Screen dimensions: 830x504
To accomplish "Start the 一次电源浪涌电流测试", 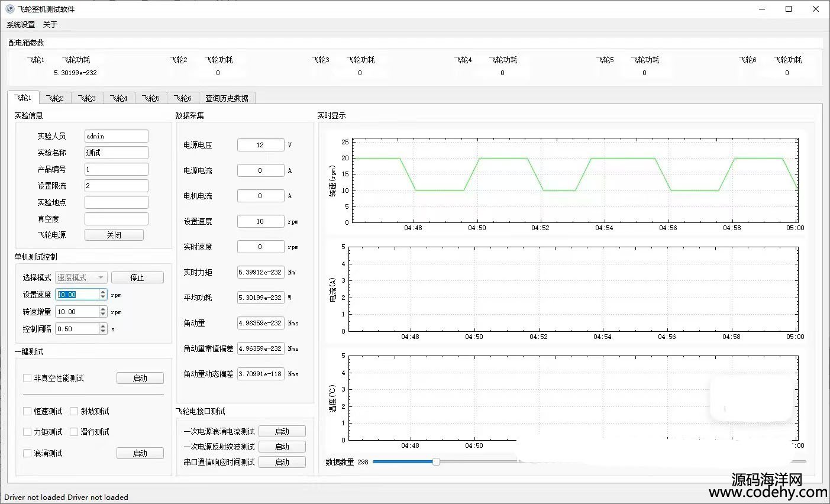I will coord(282,431).
